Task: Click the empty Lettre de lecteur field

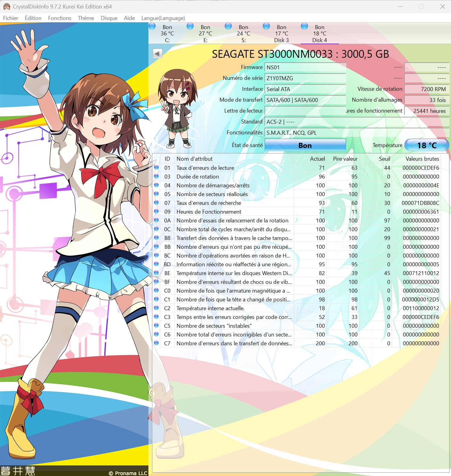Action: pyautogui.click(x=305, y=111)
